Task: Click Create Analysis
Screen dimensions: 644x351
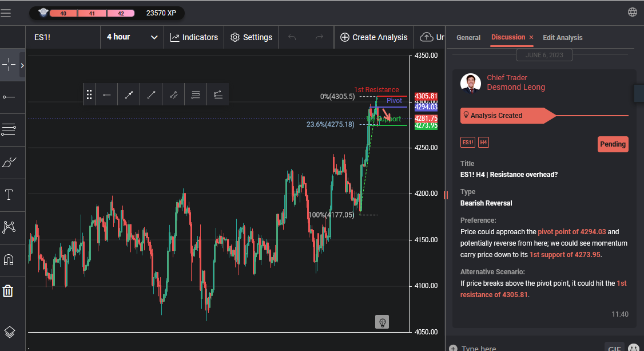Action: point(373,37)
